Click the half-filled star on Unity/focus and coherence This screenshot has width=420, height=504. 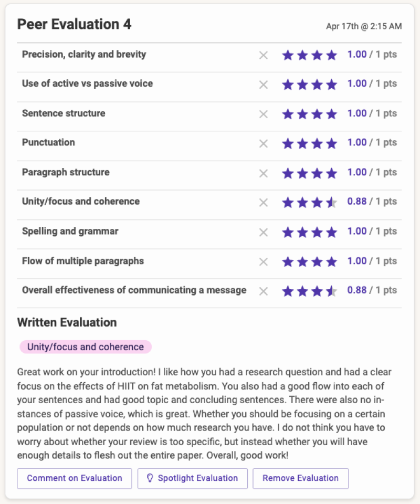click(x=331, y=202)
